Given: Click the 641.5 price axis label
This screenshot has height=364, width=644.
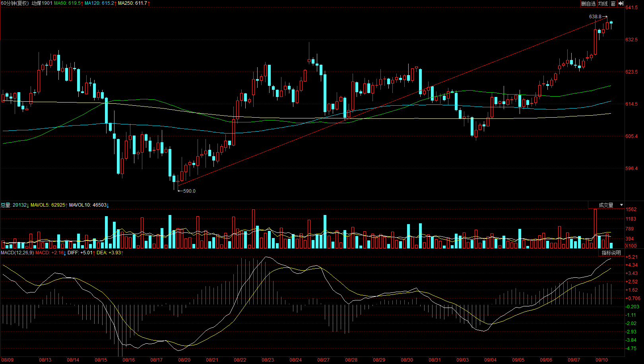Looking at the screenshot, I should point(631,8).
